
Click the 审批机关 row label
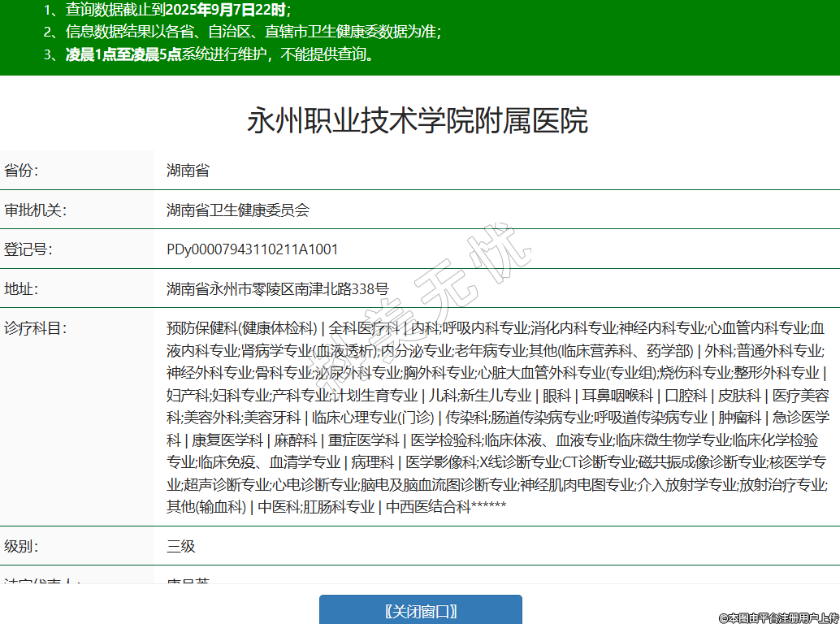[35, 210]
